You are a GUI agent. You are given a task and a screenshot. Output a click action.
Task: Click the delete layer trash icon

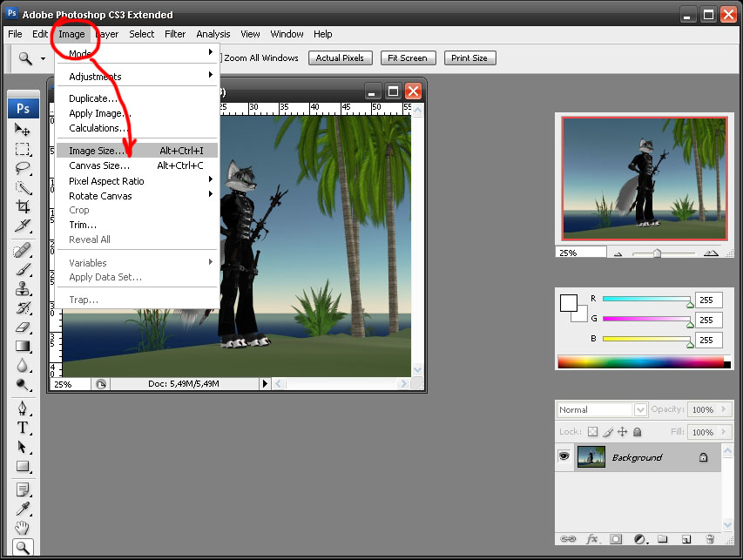coord(710,540)
